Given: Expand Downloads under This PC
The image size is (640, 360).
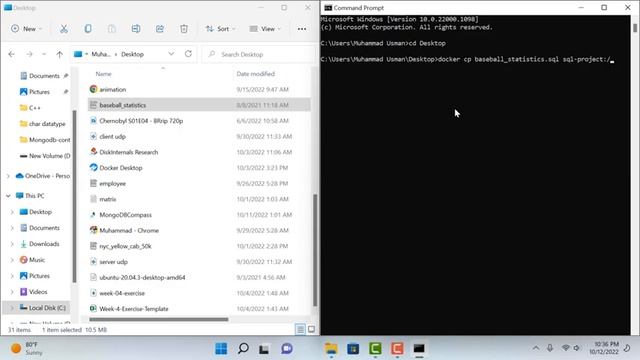Looking at the screenshot, I should [x=12, y=244].
